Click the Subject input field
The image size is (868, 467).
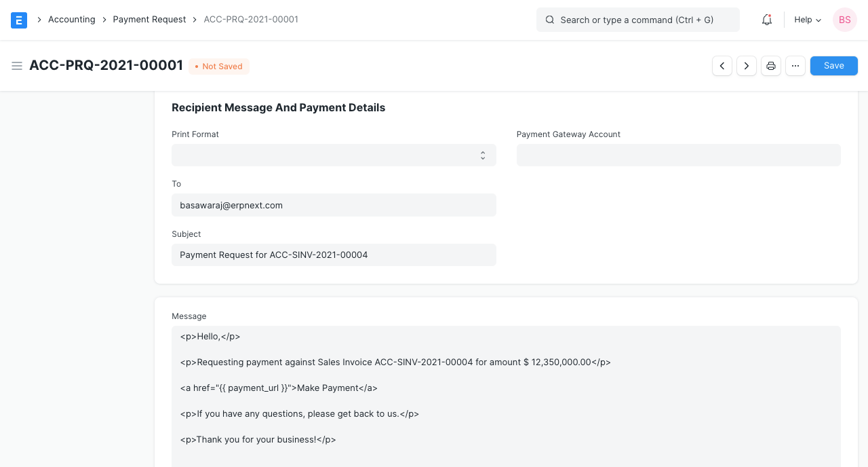coord(334,255)
